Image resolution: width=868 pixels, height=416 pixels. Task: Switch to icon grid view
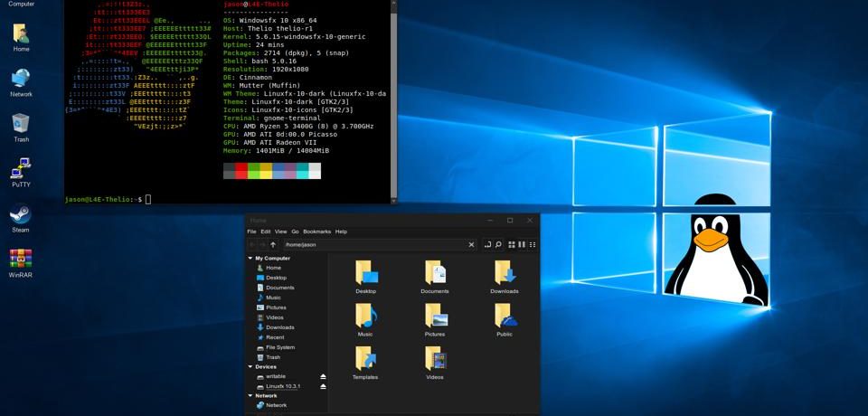pos(512,244)
